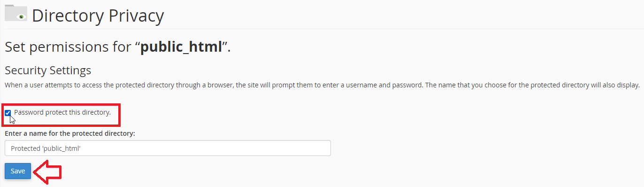Focus the protected directory name field
The image size is (644, 187).
[168, 148]
